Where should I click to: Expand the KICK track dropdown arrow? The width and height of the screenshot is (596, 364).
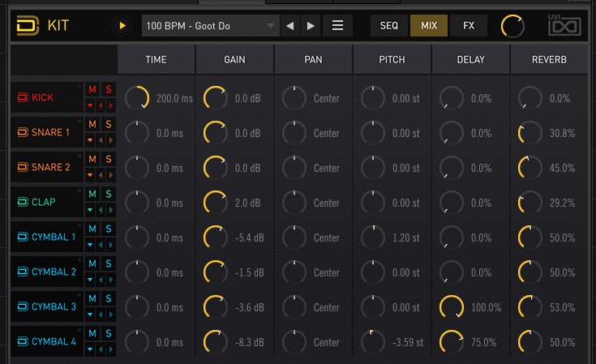[x=90, y=105]
